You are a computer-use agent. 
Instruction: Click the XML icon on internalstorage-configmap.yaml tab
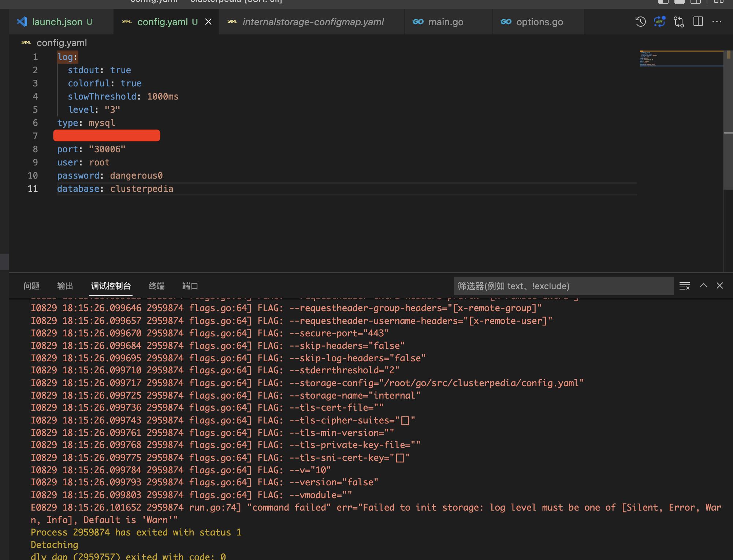coord(232,22)
